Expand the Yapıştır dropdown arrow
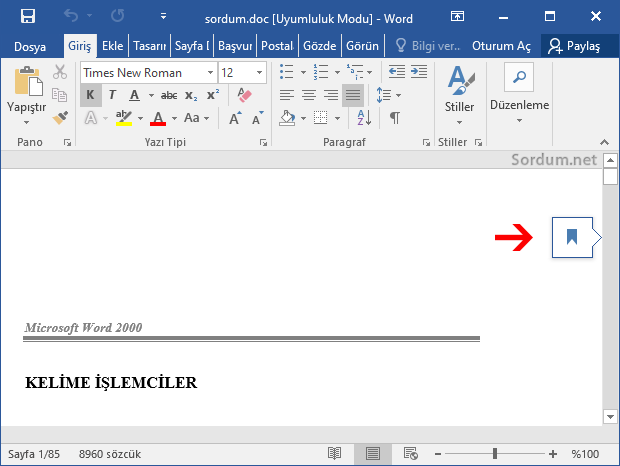Image resolution: width=620 pixels, height=466 pixels. click(26, 123)
